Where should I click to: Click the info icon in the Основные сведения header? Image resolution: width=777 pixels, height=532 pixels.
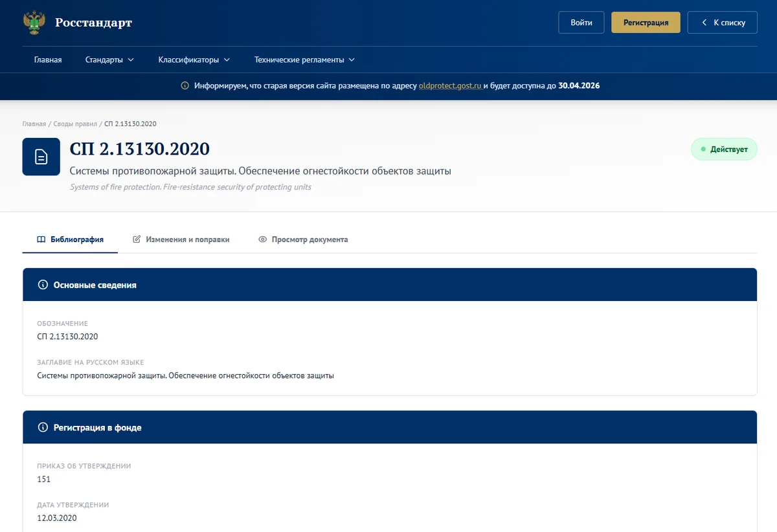pos(43,285)
